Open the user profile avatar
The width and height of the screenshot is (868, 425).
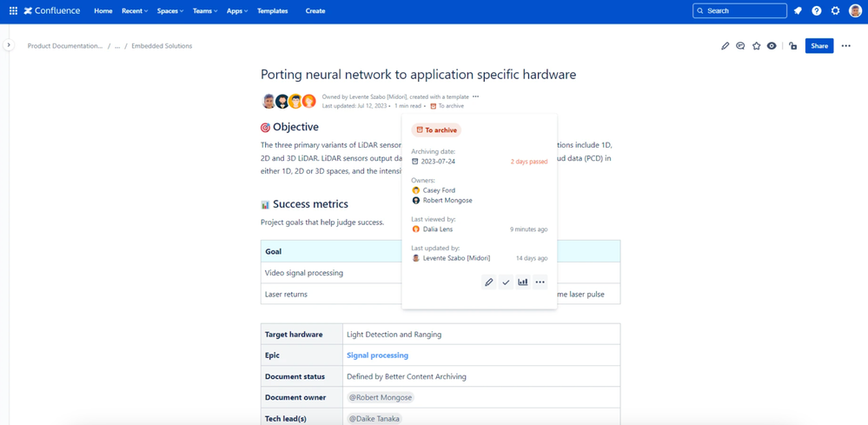[x=855, y=10]
